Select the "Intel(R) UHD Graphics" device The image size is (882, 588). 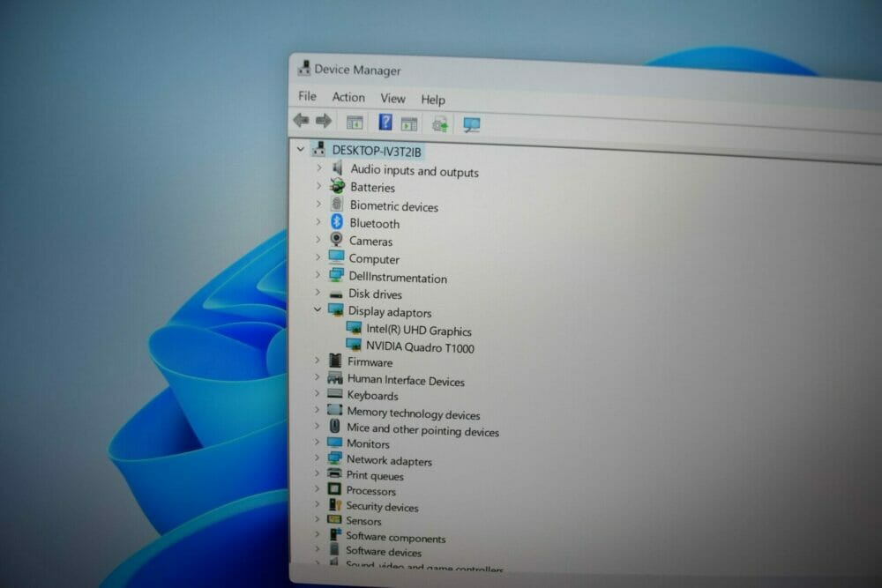point(419,331)
